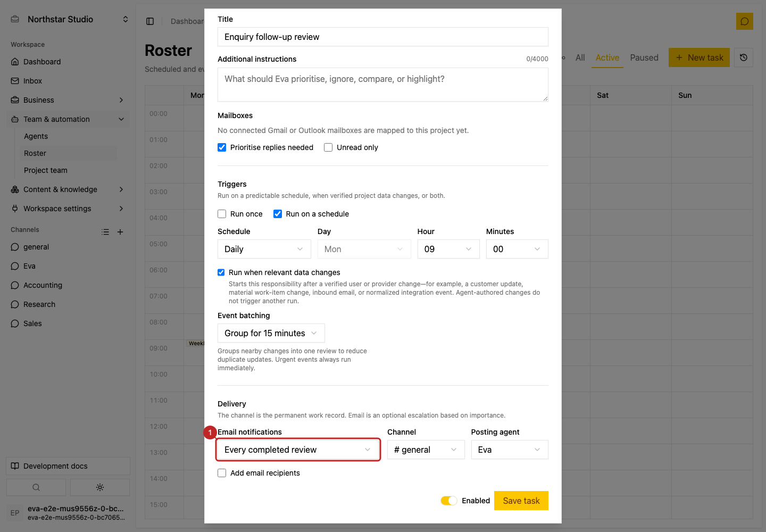Click the search magnifier button
This screenshot has width=766, height=532.
[x=36, y=487]
